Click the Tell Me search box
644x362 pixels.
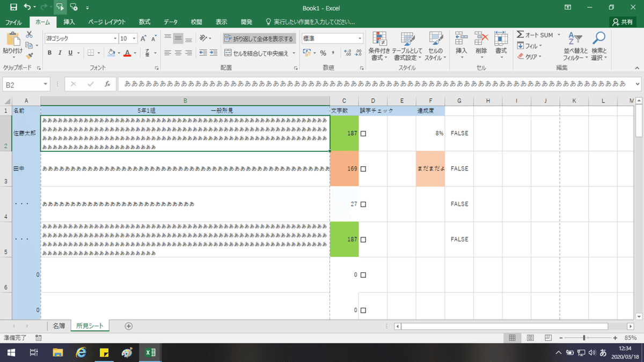(x=311, y=22)
